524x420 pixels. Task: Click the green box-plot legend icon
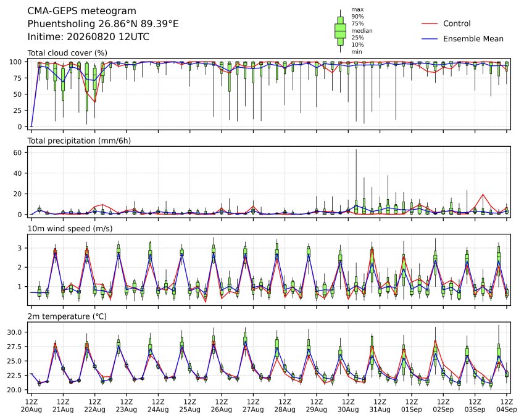[x=340, y=31]
